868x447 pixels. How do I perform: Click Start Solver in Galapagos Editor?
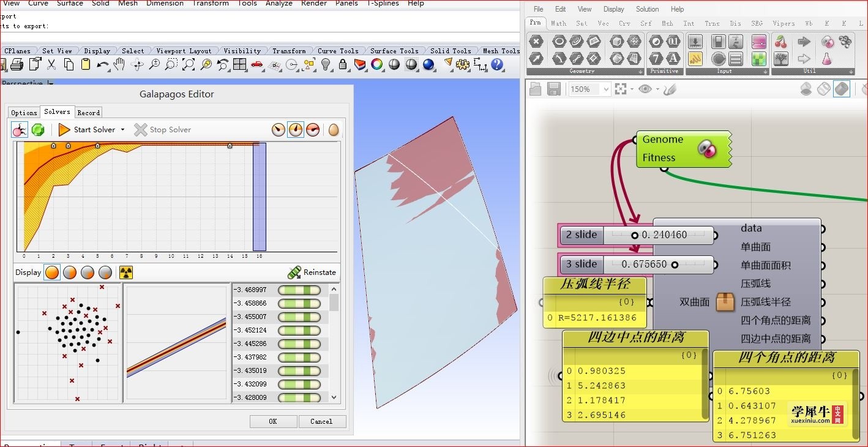pos(87,130)
